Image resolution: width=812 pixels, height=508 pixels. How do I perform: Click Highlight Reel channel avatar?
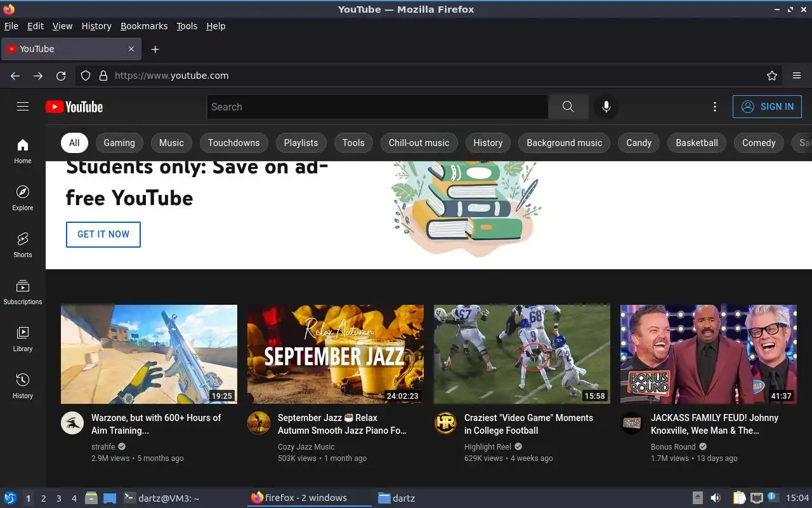click(445, 423)
